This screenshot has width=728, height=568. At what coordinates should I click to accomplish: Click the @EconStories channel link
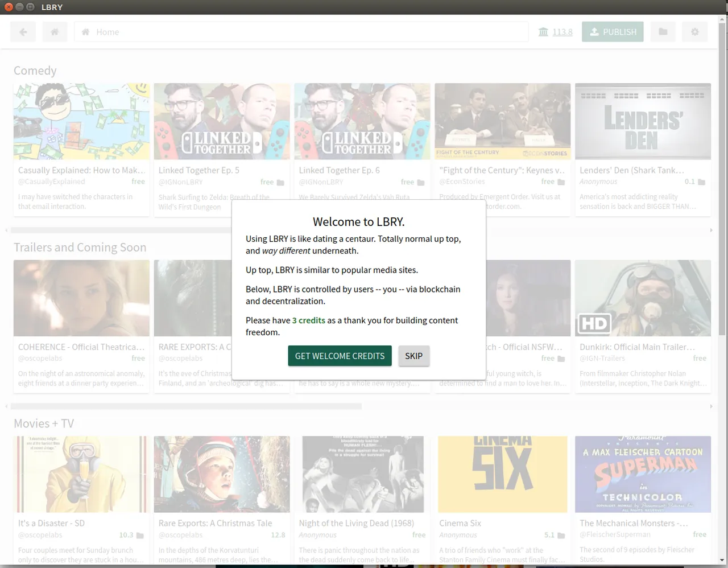[x=462, y=182]
